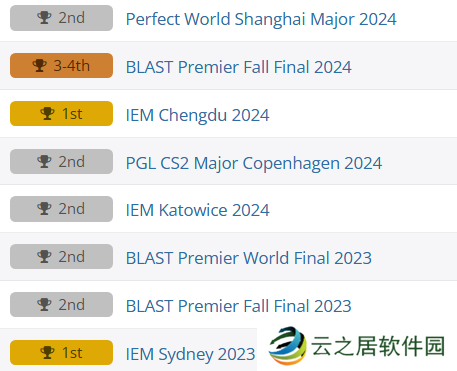Screen dimensions: 457x371
Task: Select the orange 3-4th placement badge
Action: (61, 66)
